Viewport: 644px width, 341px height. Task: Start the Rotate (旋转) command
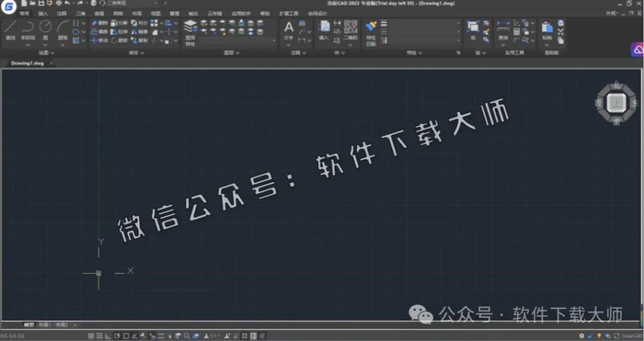coord(119,40)
